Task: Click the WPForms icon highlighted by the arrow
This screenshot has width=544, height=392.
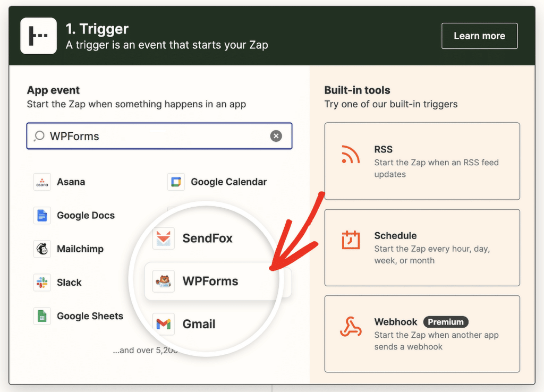Action: tap(163, 281)
